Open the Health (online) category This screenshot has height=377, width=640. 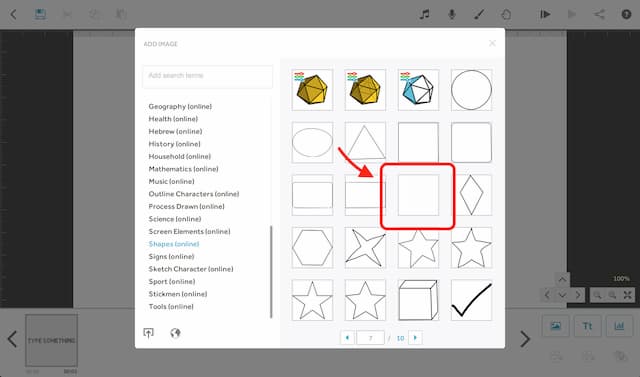click(173, 119)
